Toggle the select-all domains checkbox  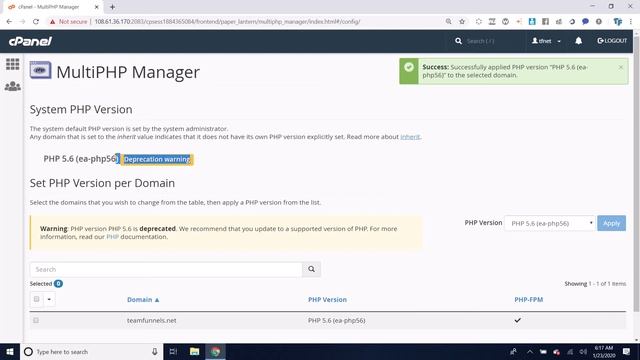pos(36,299)
